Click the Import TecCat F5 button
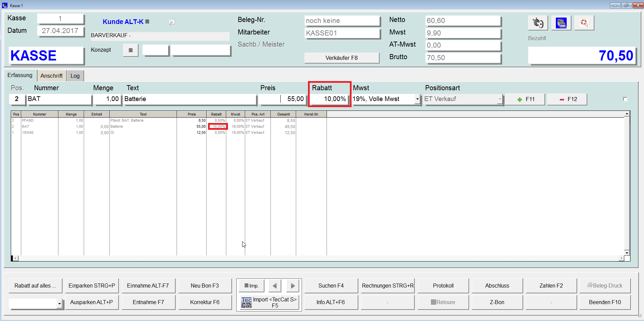This screenshot has width=644, height=321. tap(269, 302)
